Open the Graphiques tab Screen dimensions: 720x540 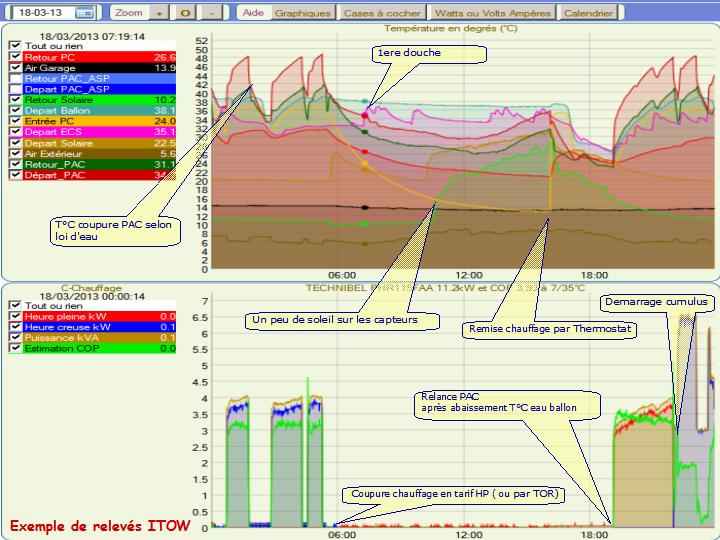click(303, 14)
